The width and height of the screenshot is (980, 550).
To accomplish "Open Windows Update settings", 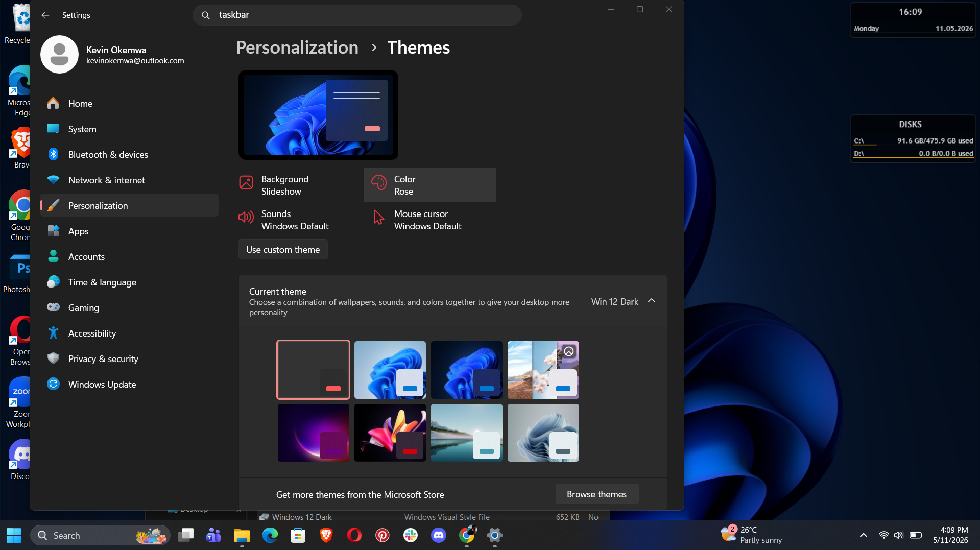I will tap(129, 385).
